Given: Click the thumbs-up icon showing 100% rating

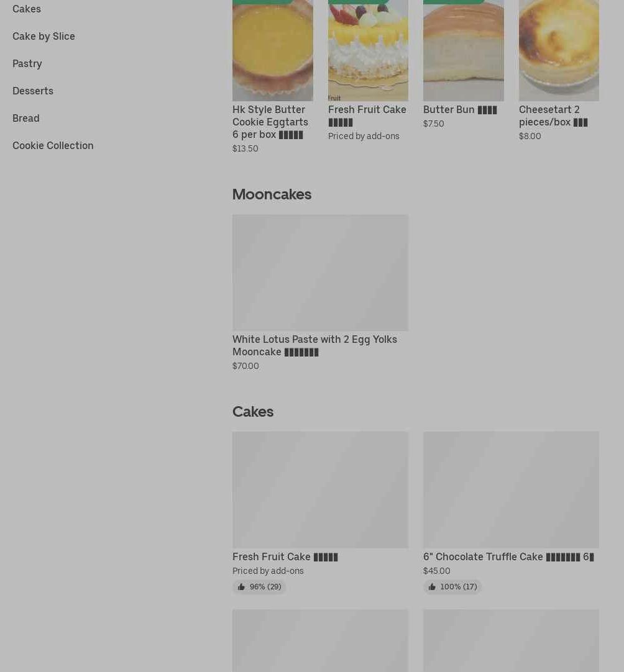Looking at the screenshot, I should pyautogui.click(x=432, y=587).
